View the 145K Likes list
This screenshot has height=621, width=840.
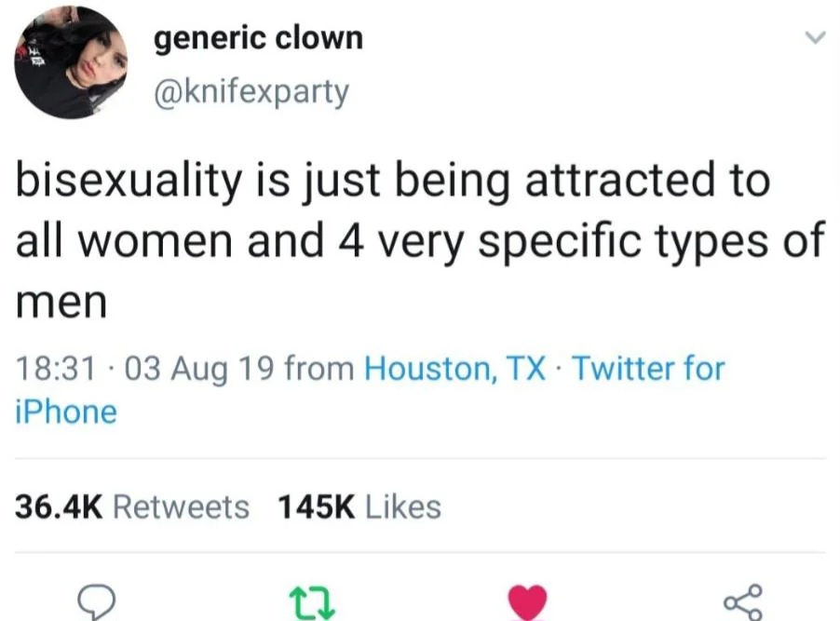click(x=359, y=506)
